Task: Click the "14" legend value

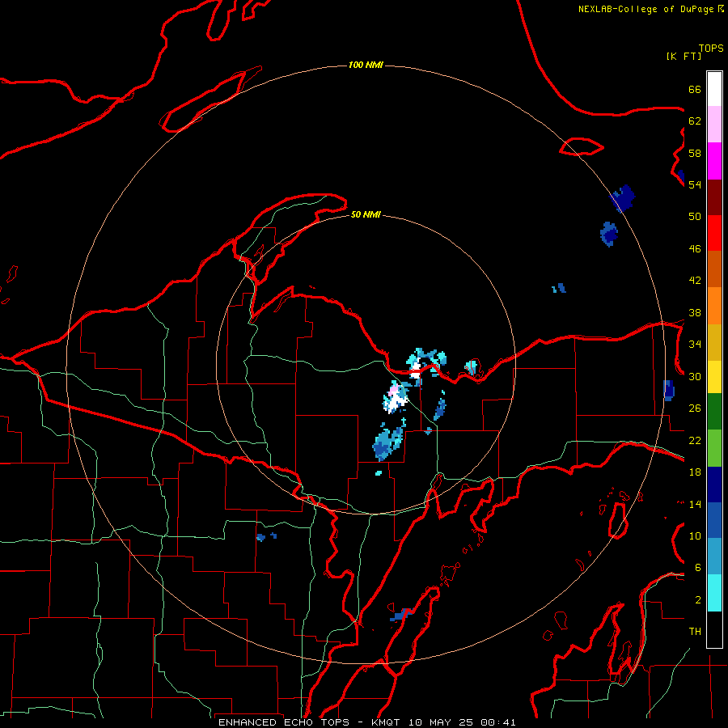Action: pos(695,504)
